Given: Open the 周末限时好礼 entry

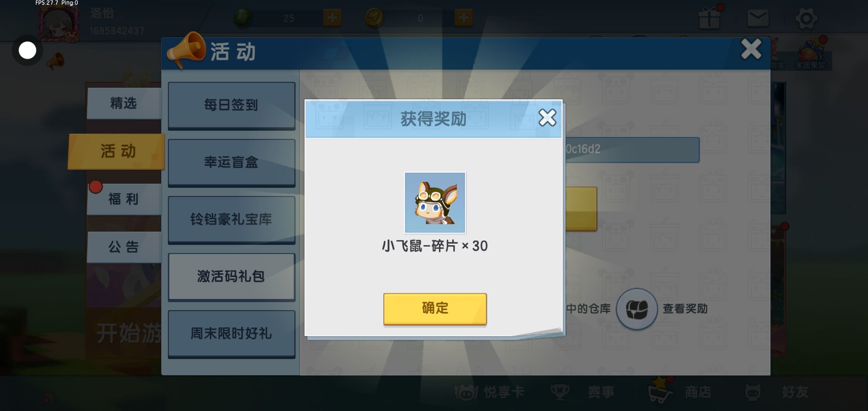Looking at the screenshot, I should click(231, 334).
